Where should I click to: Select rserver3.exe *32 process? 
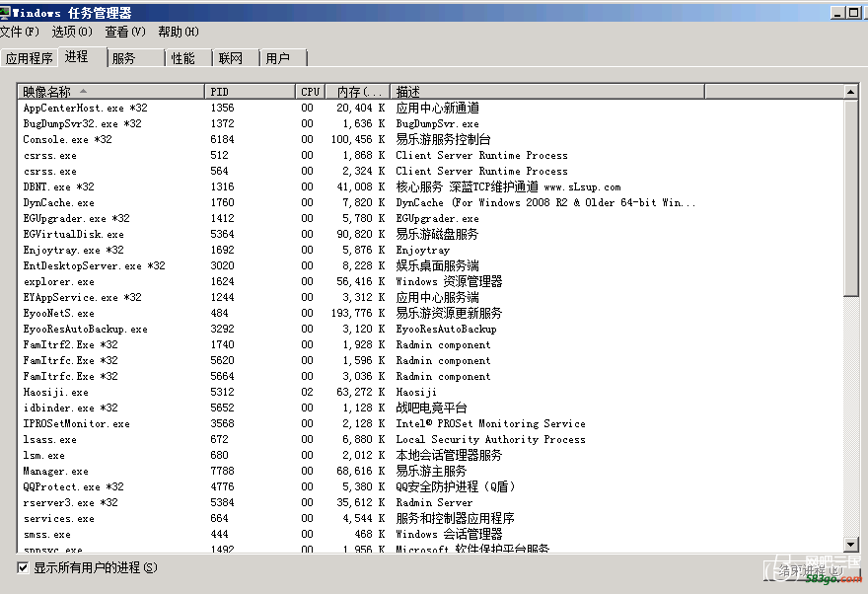(431, 502)
